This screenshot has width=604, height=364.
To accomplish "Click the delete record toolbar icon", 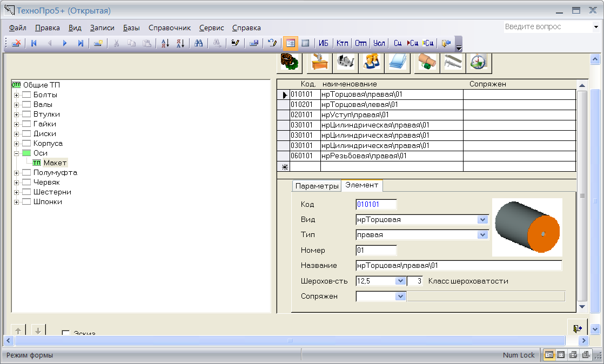I will [x=16, y=43].
